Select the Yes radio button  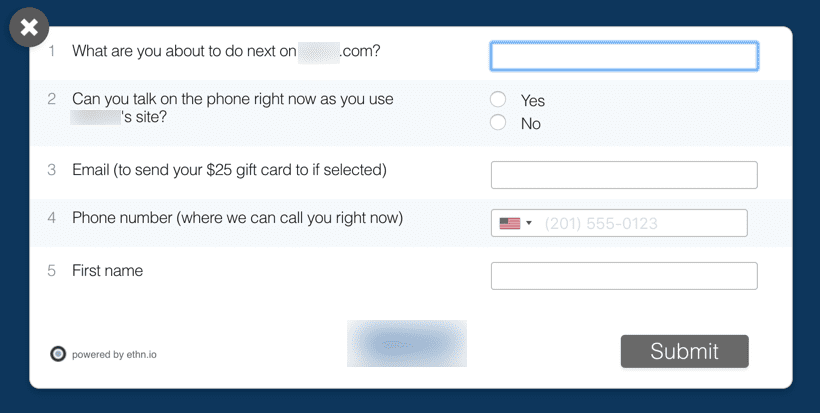click(x=498, y=99)
